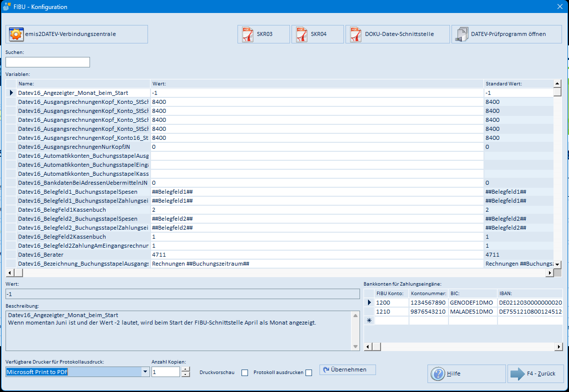Click the DATEV-Prüfprogramm öffnen icon
This screenshot has width=569, height=392.
coord(461,34)
